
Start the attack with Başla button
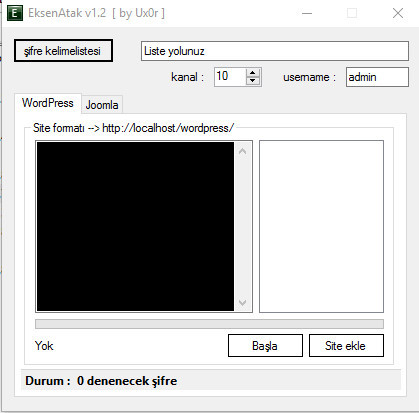coord(265,346)
